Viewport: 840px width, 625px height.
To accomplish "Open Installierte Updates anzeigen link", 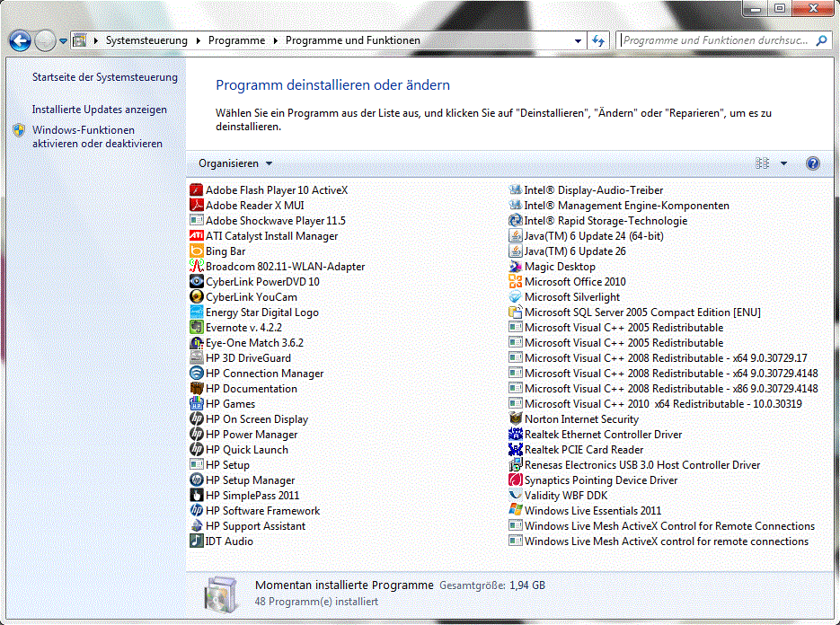I will (x=99, y=110).
